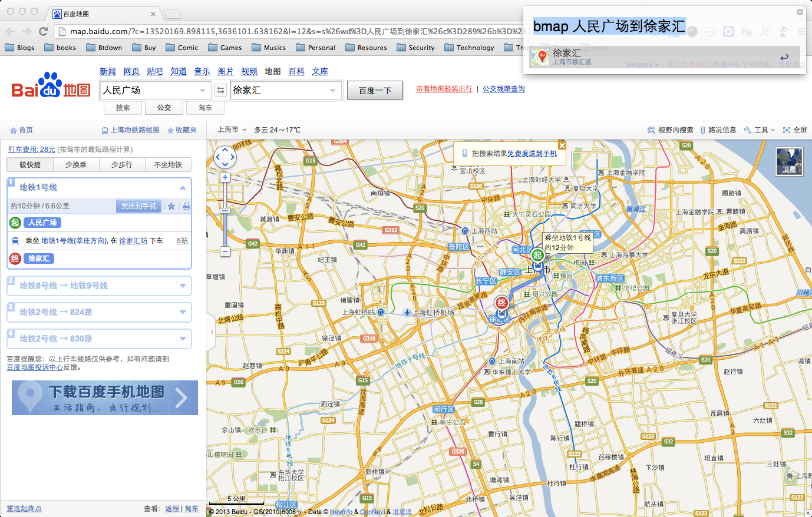This screenshot has width=812, height=517.
Task: Click the zoom in plus button on map
Action: pyautogui.click(x=225, y=177)
